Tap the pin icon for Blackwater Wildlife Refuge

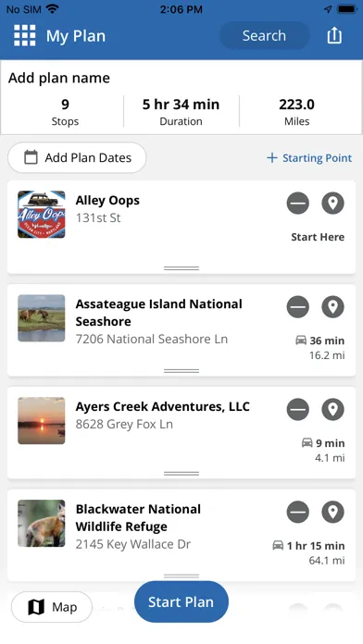[332, 512]
